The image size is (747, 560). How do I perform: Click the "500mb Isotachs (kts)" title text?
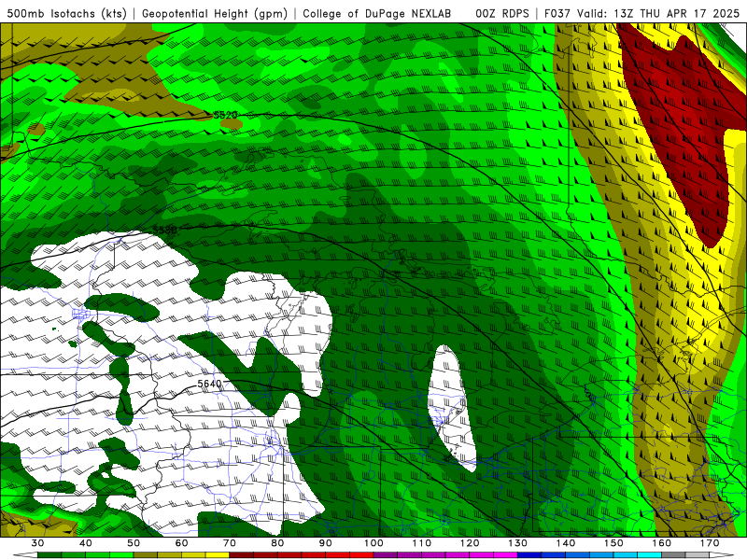[66, 14]
